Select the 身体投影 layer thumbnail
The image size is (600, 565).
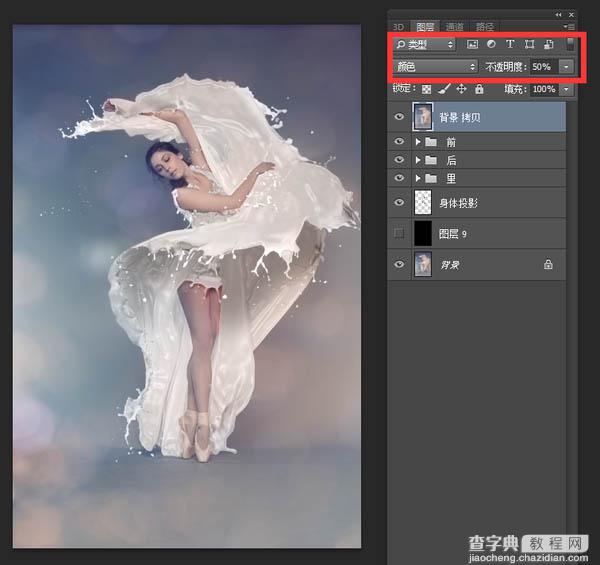(x=423, y=202)
